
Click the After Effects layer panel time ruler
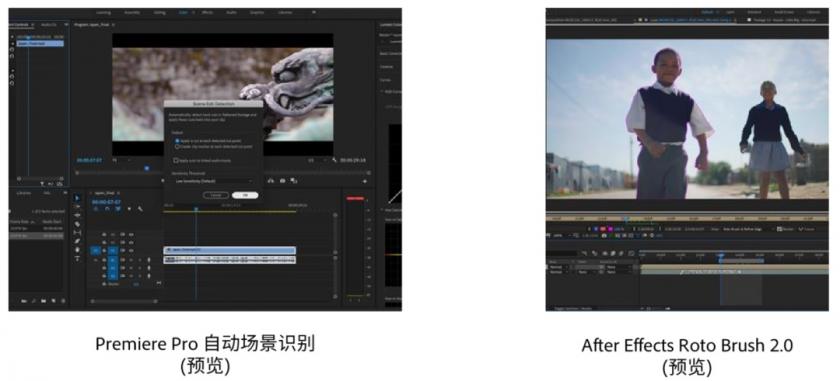point(687,218)
